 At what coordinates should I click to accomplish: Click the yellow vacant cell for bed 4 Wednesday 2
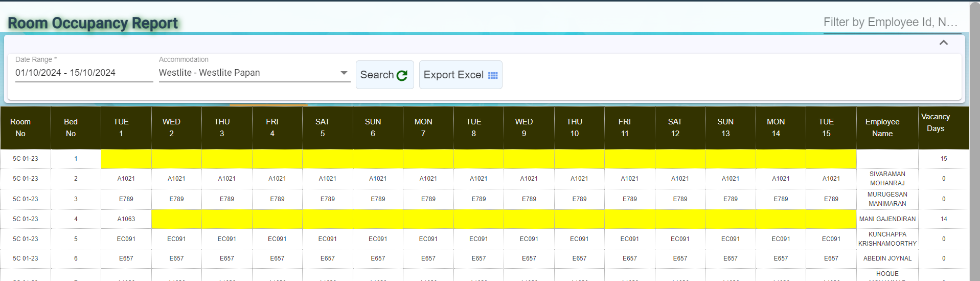(176, 219)
